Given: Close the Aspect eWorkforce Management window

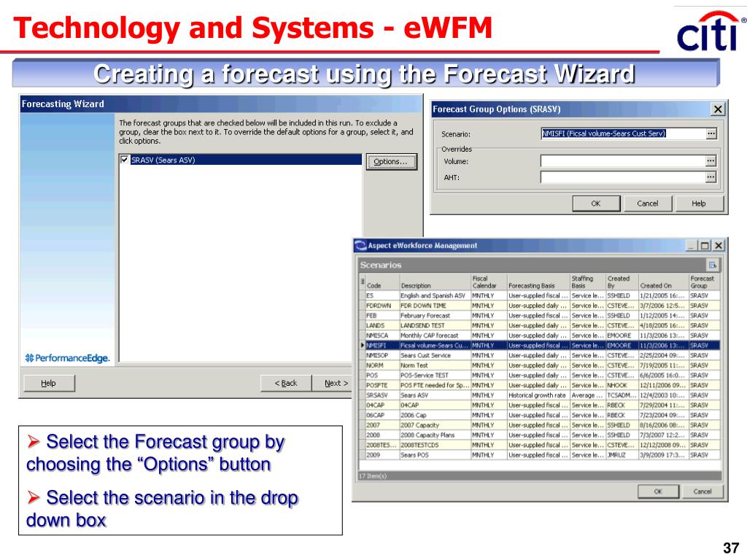Looking at the screenshot, I should pos(719,246).
